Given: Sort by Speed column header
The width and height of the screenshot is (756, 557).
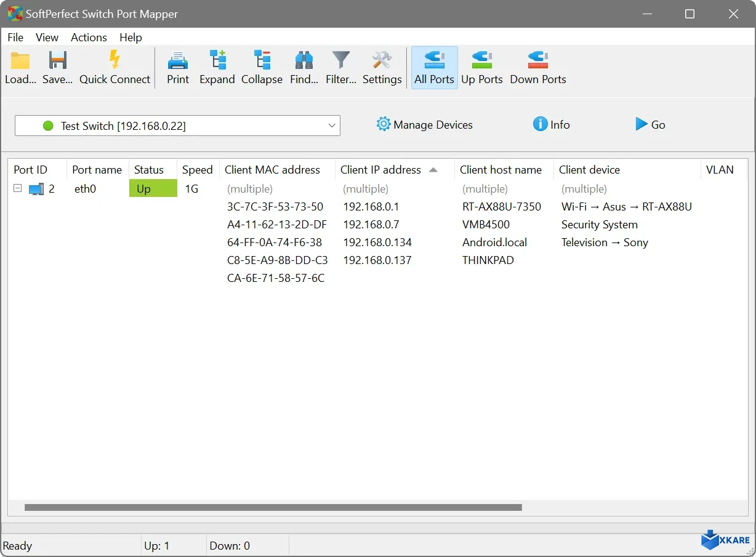Looking at the screenshot, I should [x=198, y=170].
